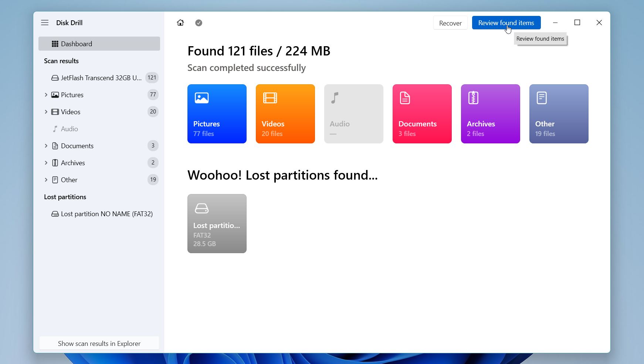Expand the Archives tree item
Image resolution: width=644 pixels, height=364 pixels.
click(x=46, y=163)
